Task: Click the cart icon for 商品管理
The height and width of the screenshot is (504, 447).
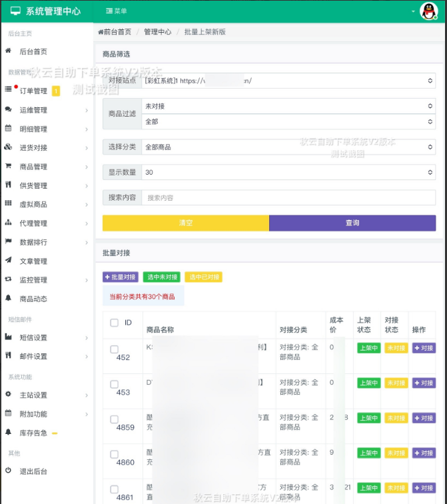Action: 9,166
